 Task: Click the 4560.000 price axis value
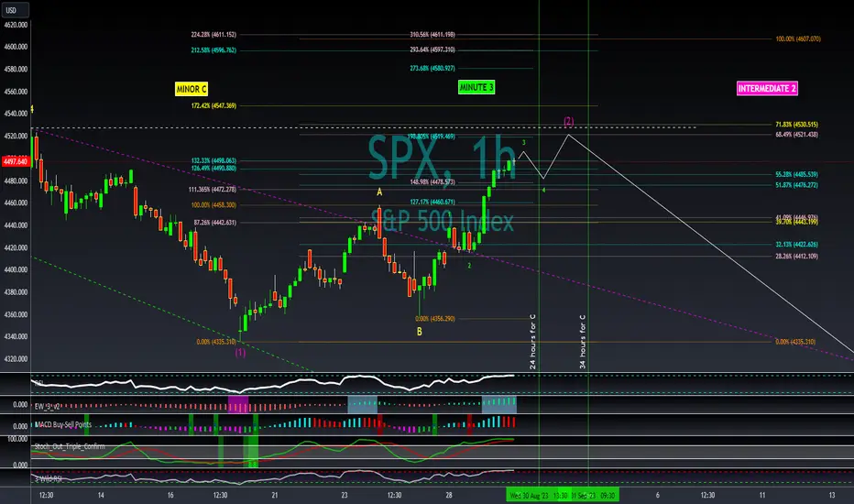[x=16, y=92]
